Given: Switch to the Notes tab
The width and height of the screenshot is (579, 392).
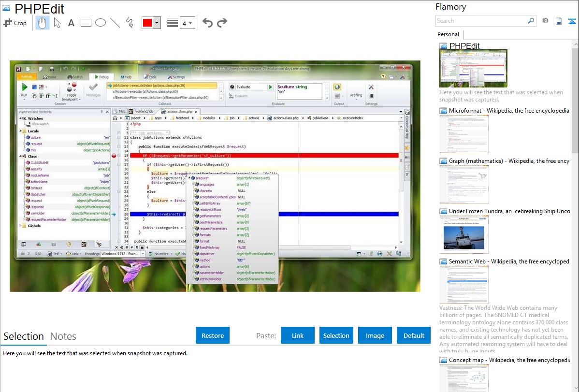Looking at the screenshot, I should pos(63,336).
